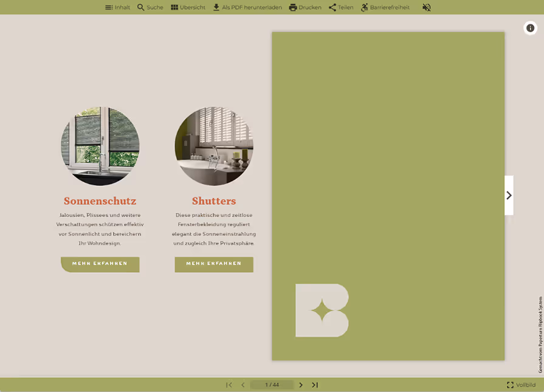Screen dimensions: 544x392
Task: Open the info icon
Action: 530,28
